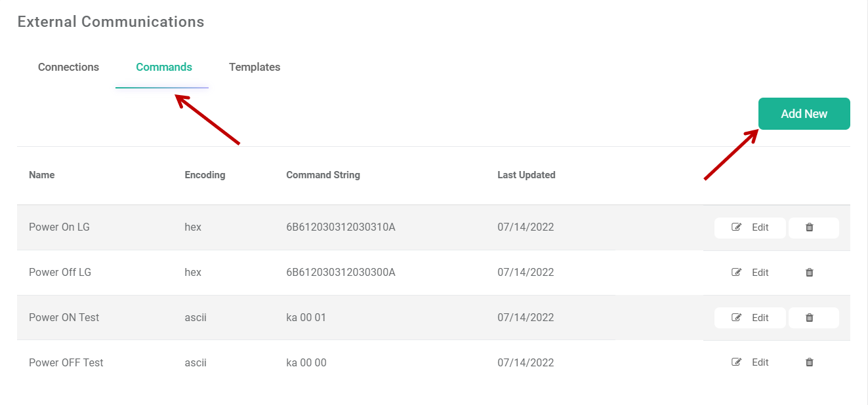Click the pencil icon beside Edit for Power OFF Test
The height and width of the screenshot is (405, 868).
[x=736, y=362]
